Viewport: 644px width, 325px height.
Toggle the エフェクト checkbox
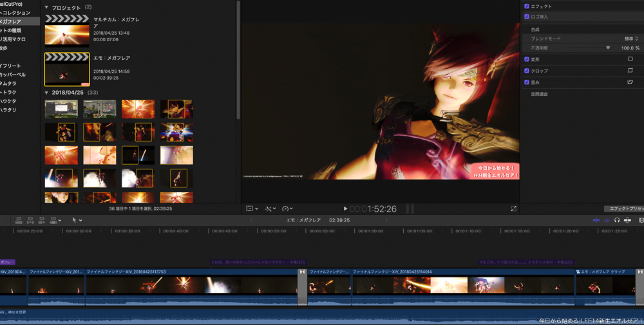pos(527,6)
